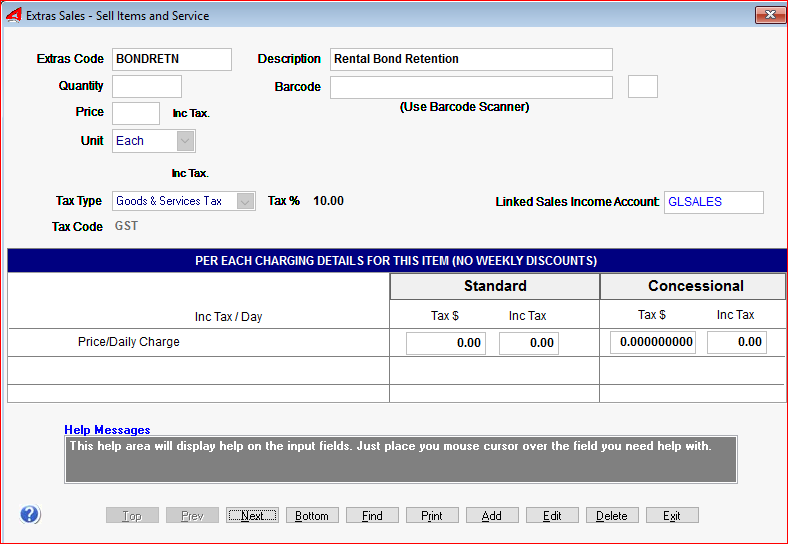Close the Extras Sales window
788x544 pixels.
coord(769,15)
